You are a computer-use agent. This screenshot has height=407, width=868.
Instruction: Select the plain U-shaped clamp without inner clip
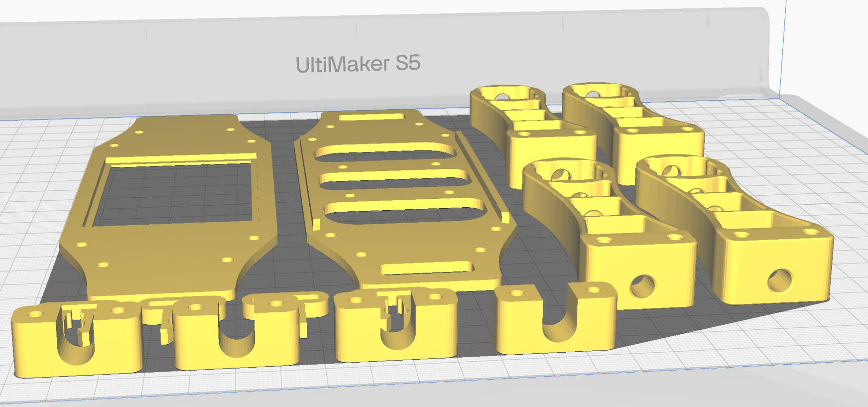coord(555,317)
